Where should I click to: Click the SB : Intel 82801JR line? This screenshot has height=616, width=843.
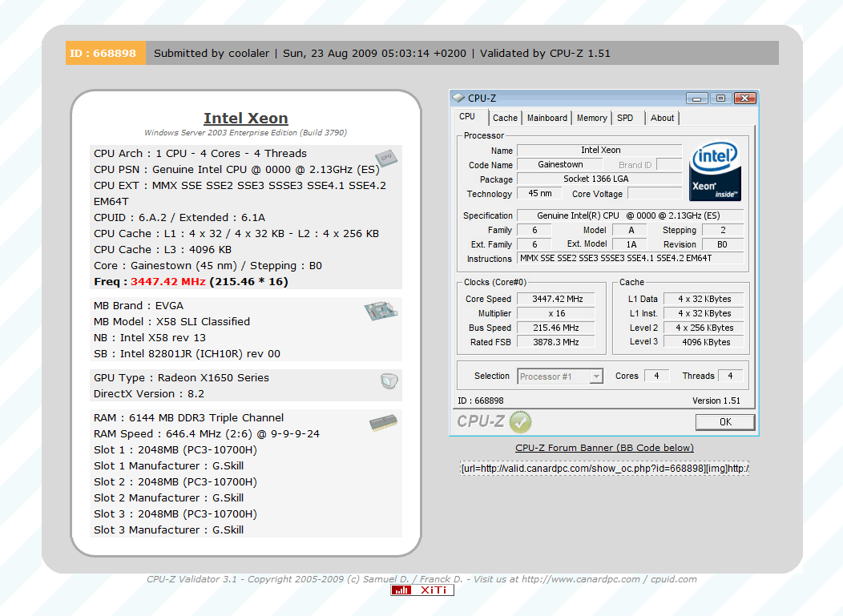187,354
